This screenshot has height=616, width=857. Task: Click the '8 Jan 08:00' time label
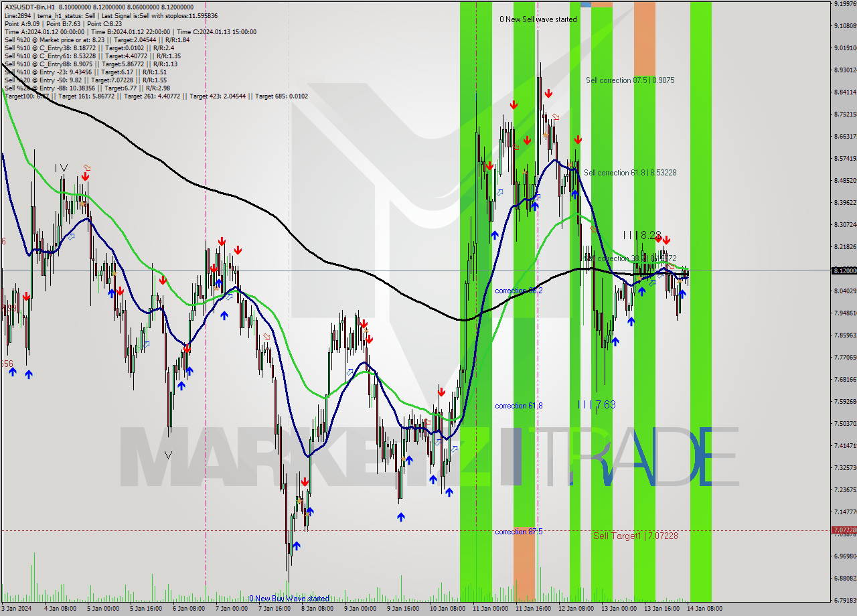(x=317, y=609)
